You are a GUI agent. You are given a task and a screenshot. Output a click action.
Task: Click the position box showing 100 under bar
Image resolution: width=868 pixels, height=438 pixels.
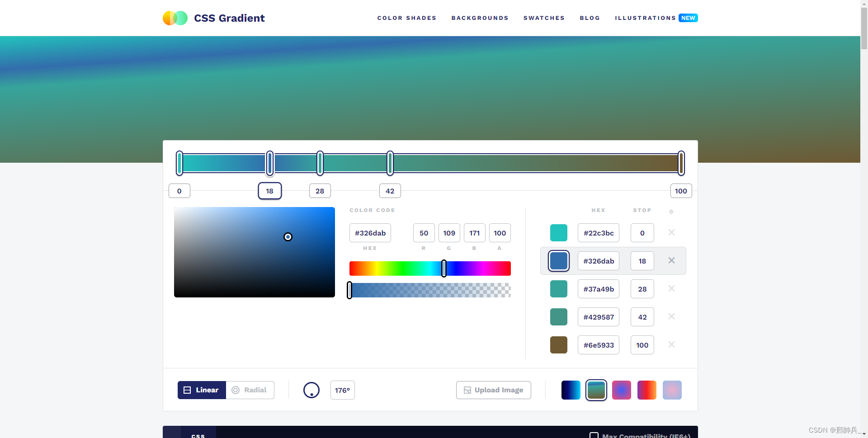coord(681,191)
